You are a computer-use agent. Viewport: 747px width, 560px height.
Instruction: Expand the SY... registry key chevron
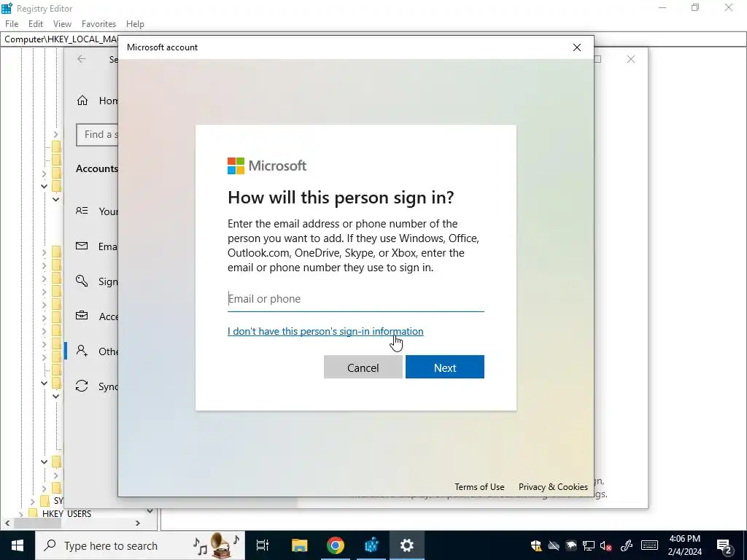[32, 501]
